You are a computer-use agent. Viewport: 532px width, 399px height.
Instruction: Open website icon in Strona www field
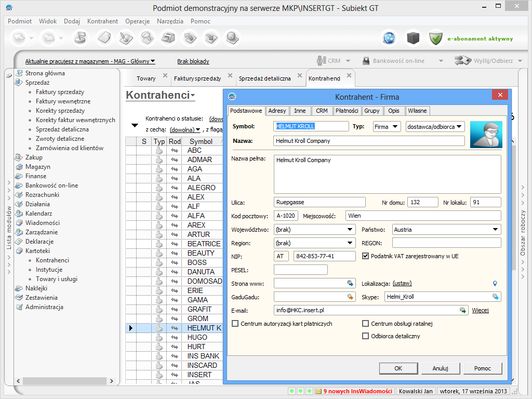(351, 283)
